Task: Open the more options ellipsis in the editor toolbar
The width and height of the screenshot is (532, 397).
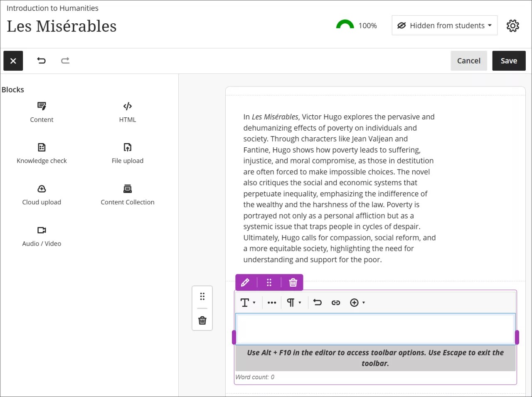Action: tap(271, 303)
